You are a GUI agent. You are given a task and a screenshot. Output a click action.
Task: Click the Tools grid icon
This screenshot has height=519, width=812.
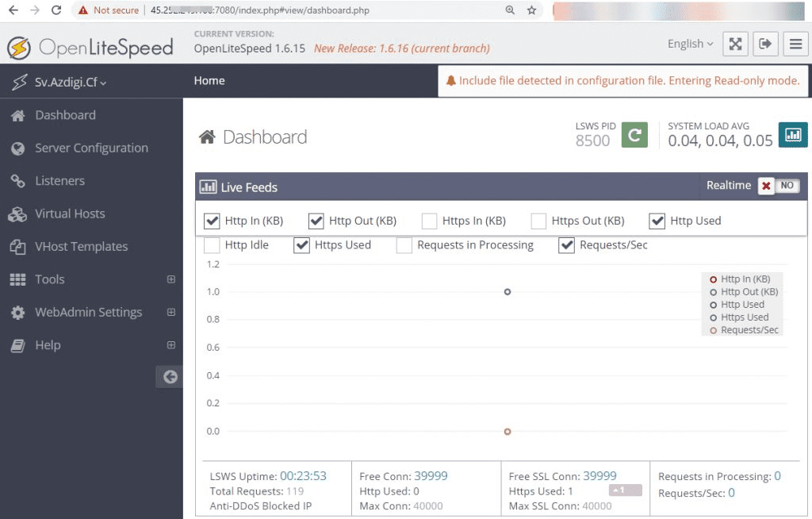coord(17,279)
